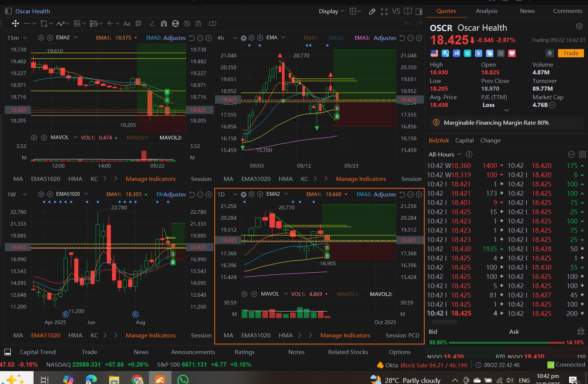Click the bank depth icon beside Ask
588x384 pixels.
tap(581, 331)
